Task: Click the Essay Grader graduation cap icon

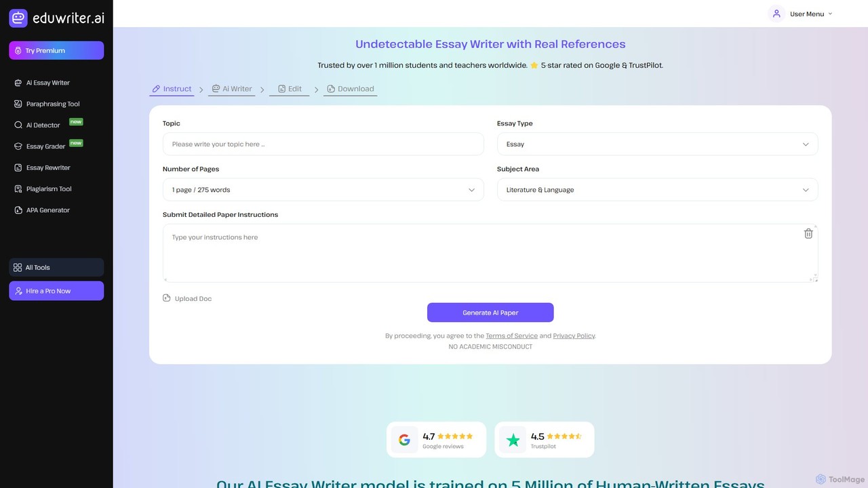Action: pos(19,146)
